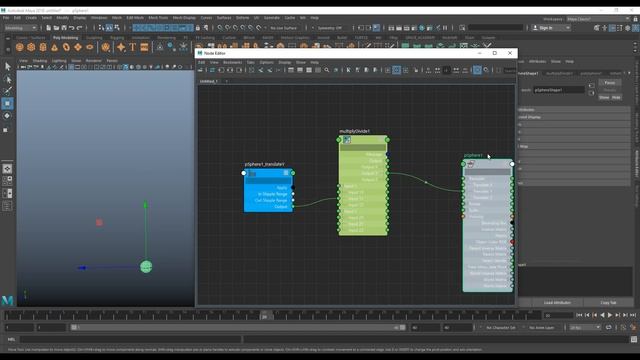Image resolution: width=640 pixels, height=360 pixels.
Task: Open the frame rate fps dropdown
Action: coord(585,327)
